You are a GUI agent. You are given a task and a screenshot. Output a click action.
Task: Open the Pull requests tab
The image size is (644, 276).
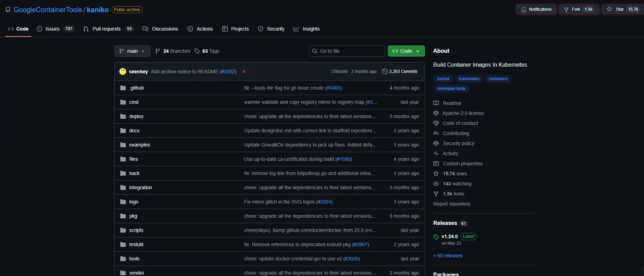(x=108, y=29)
